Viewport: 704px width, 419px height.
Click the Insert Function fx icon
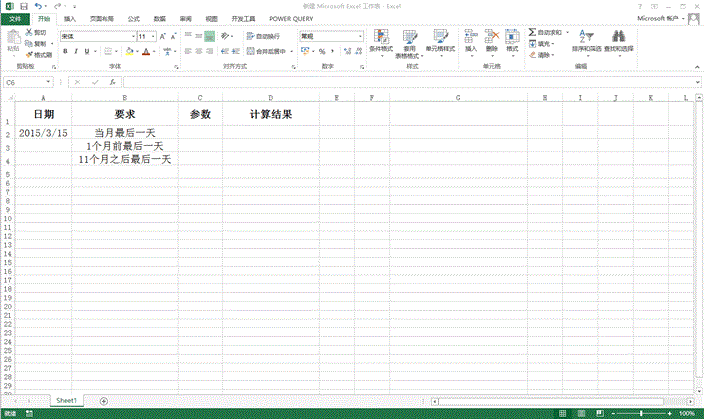pyautogui.click(x=111, y=82)
